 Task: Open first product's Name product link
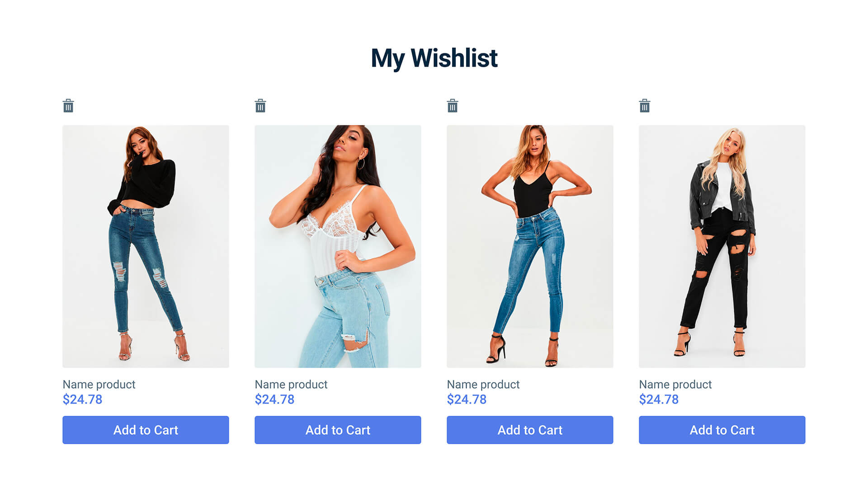click(99, 385)
